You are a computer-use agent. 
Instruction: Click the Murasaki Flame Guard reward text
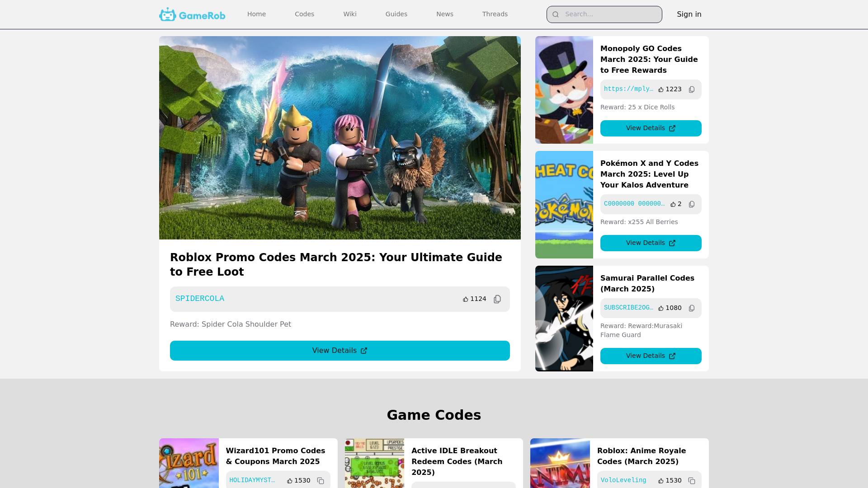click(x=642, y=331)
